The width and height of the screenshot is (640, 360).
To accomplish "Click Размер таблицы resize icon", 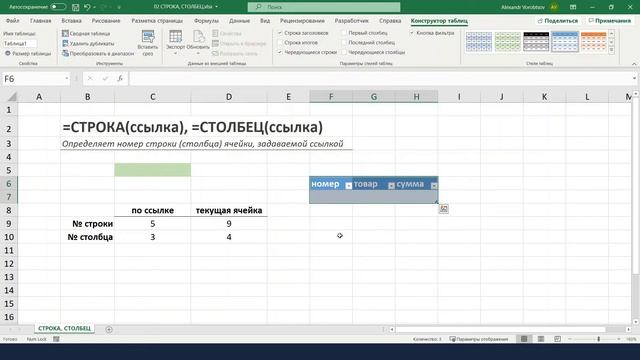I will pos(7,53).
